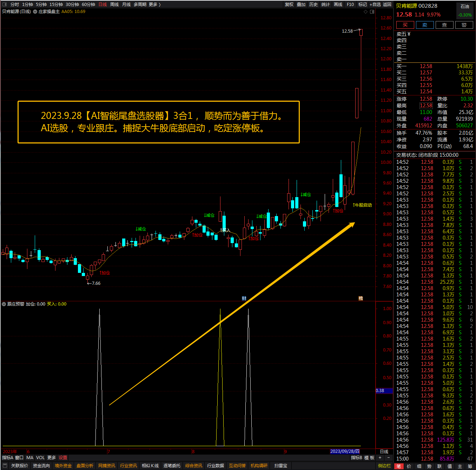Open the 模板 template menu
Viewport: 476px width, 470px height.
tap(369, 458)
